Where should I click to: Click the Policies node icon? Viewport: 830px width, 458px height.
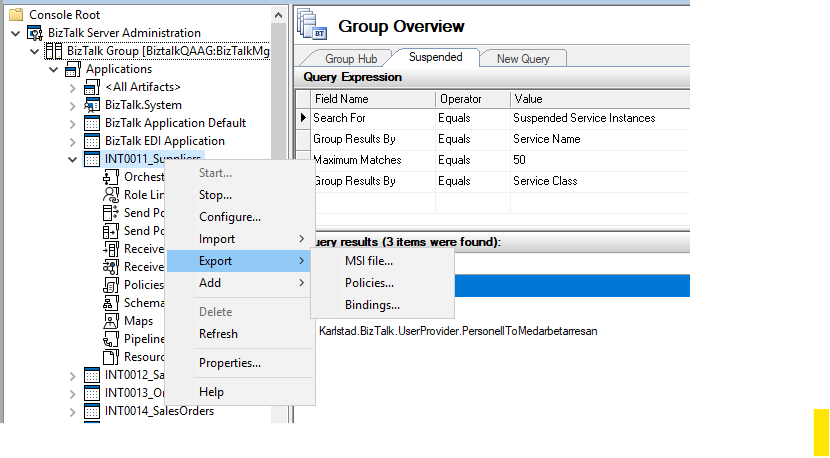tap(111, 285)
